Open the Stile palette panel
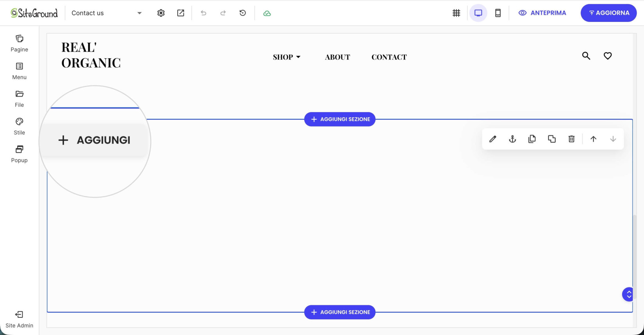This screenshot has width=644, height=335. coord(19,127)
